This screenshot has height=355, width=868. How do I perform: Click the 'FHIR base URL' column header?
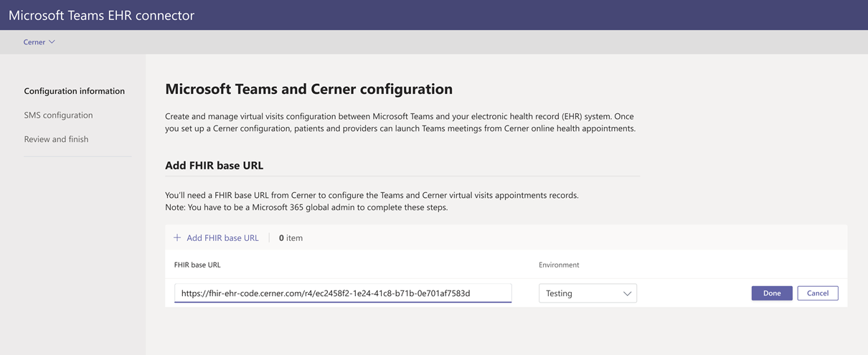click(197, 265)
